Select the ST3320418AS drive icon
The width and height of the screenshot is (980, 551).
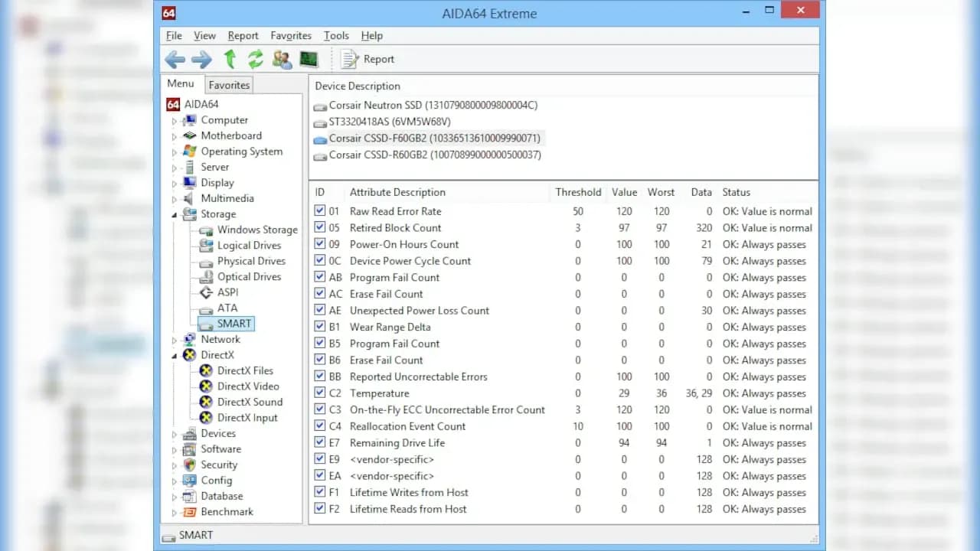point(320,122)
